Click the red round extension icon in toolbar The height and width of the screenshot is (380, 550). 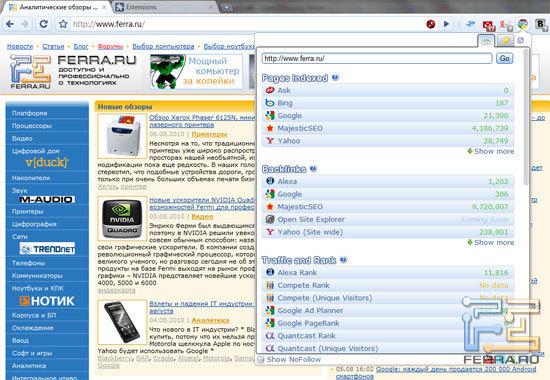tap(431, 24)
